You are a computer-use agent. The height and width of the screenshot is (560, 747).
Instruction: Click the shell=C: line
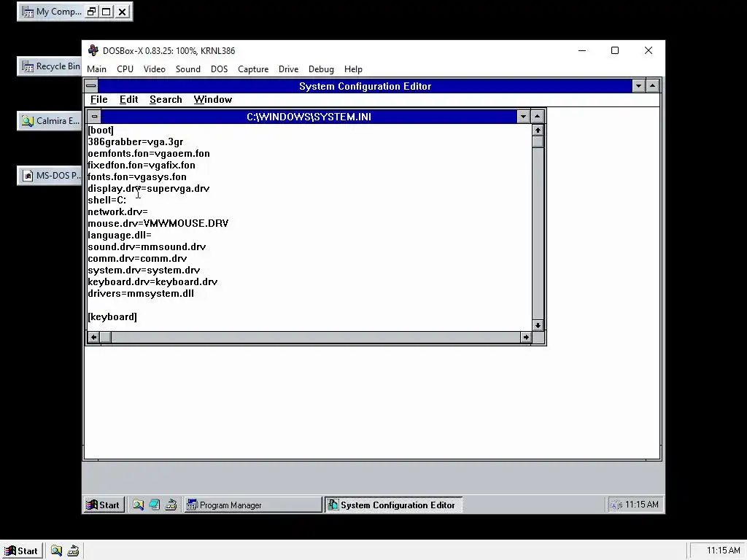[x=107, y=201]
